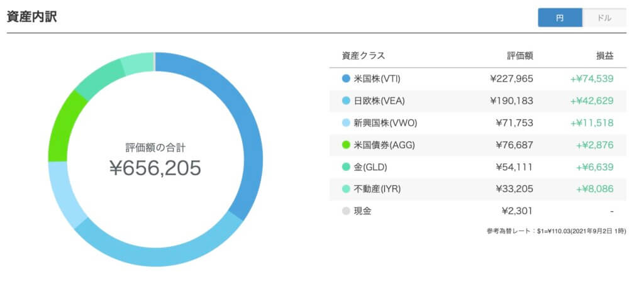Click the 米国株(VTI) blue legend dot
The height and width of the screenshot is (294, 644).
click(x=346, y=79)
